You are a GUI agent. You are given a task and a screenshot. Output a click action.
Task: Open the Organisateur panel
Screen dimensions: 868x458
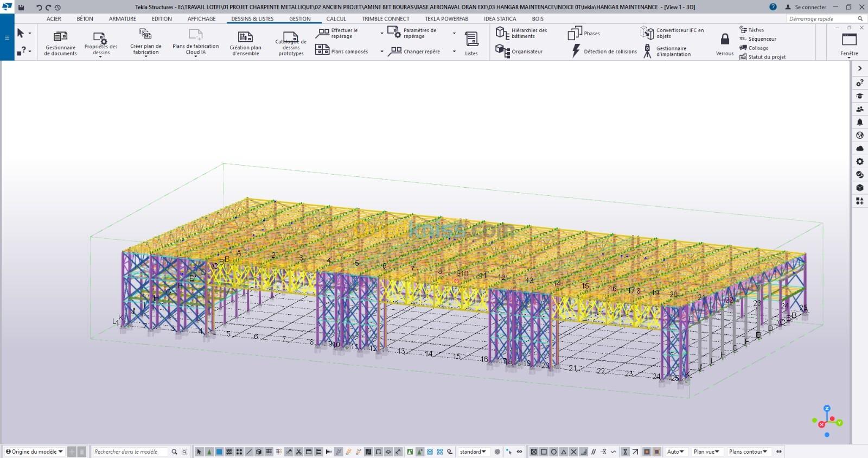(x=519, y=52)
